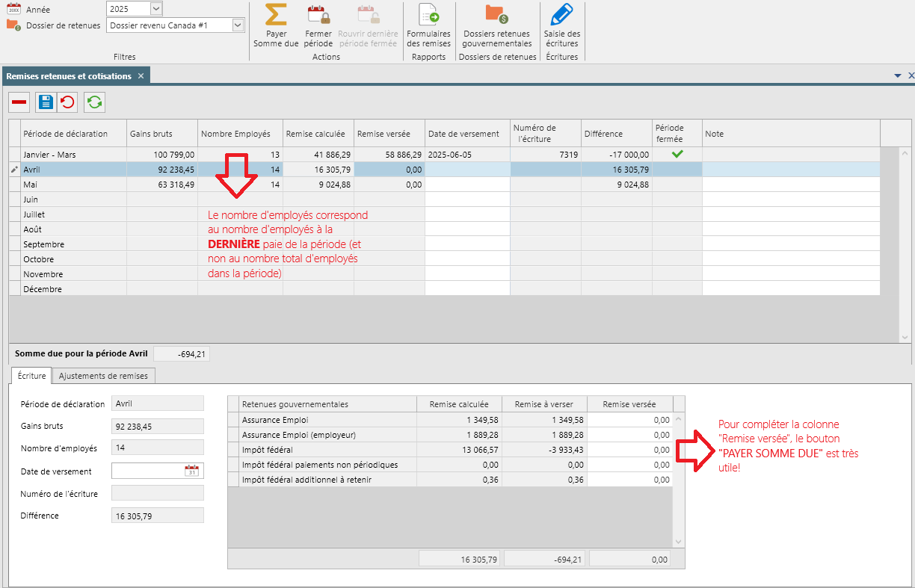Select the Impôt fédéral paiements non périodiques row
915x588 pixels.
click(x=450, y=465)
